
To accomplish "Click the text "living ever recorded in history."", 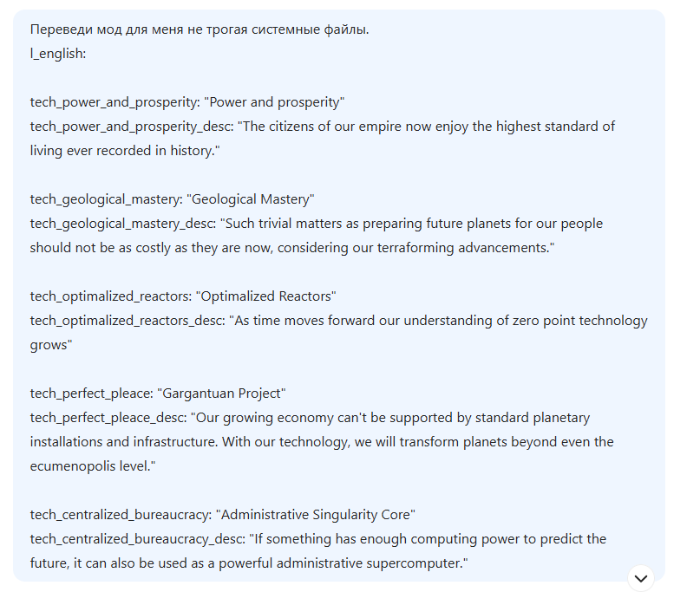I will [x=125, y=151].
